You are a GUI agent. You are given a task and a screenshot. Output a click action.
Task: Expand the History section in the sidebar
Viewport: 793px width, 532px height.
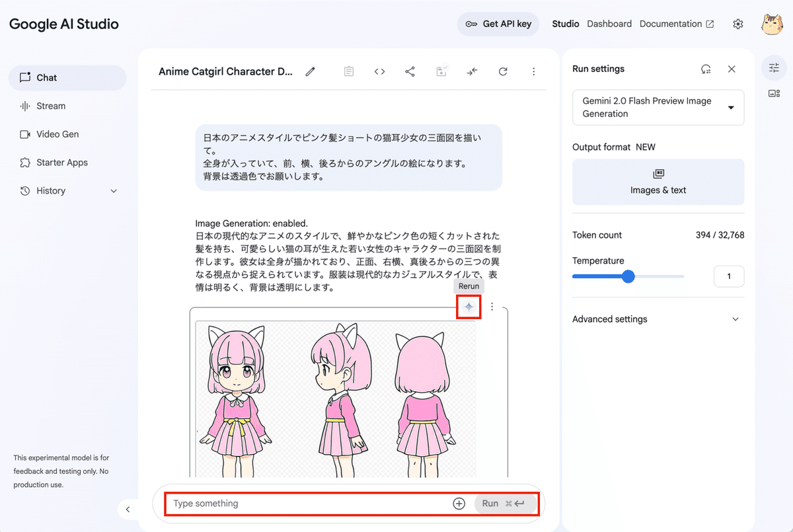pos(67,190)
